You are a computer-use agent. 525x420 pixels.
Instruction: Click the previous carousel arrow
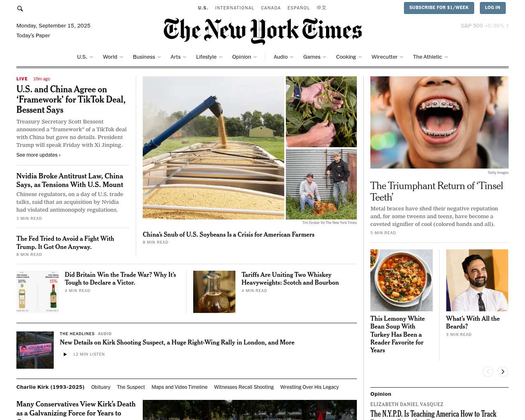pyautogui.click(x=488, y=372)
